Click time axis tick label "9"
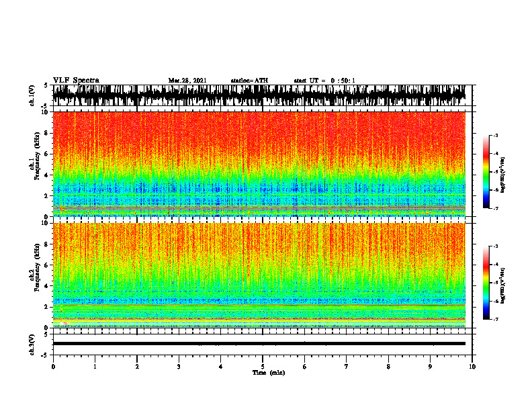Viewport: 532px width, 411px height. (x=430, y=367)
